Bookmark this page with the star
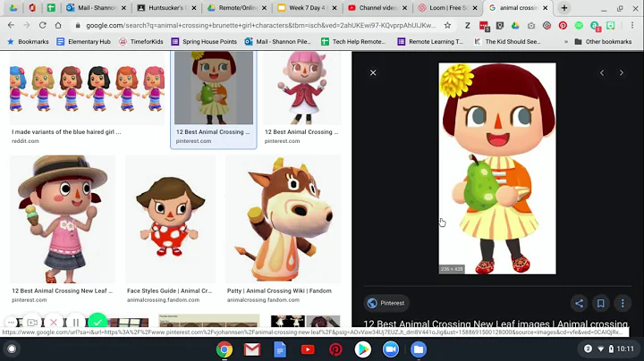Image resolution: width=644 pixels, height=361 pixels. tap(447, 25)
